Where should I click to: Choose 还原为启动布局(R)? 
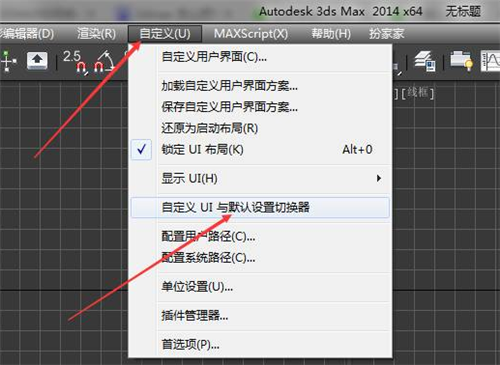pos(260,128)
